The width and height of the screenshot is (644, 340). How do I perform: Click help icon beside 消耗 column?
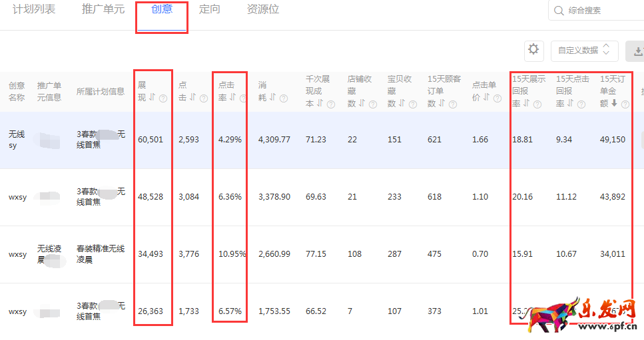click(284, 98)
